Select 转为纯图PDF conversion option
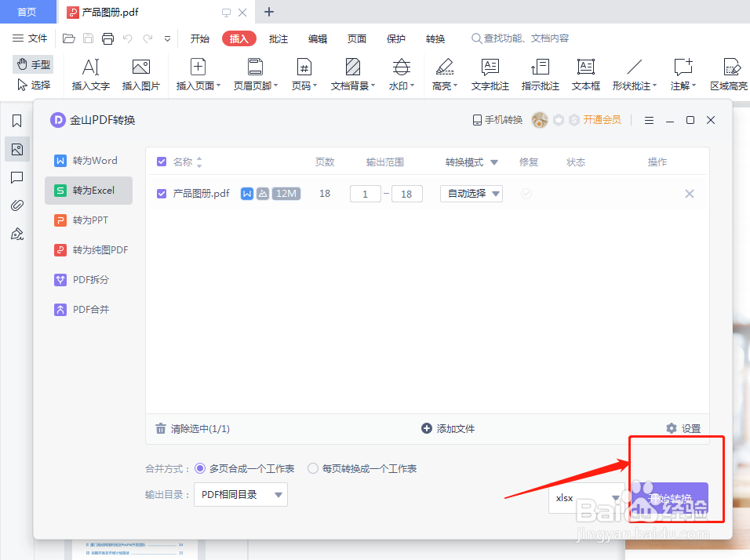This screenshot has height=560, width=750. (89, 250)
